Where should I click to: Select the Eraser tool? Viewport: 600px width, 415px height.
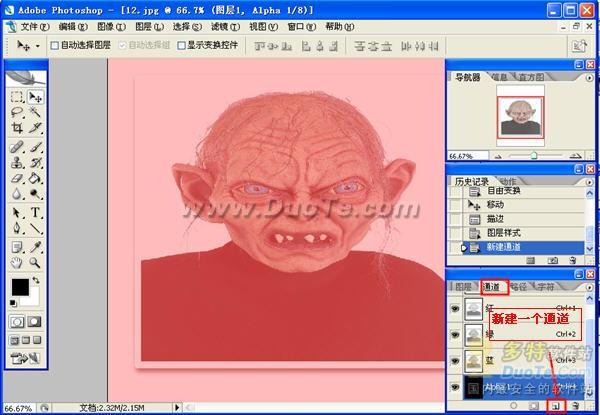[x=16, y=178]
